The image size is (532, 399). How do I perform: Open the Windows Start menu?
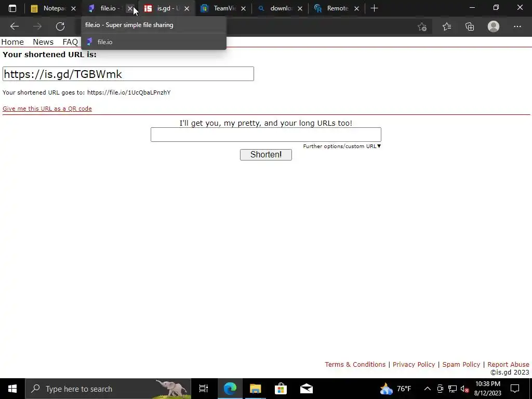[x=12, y=389]
